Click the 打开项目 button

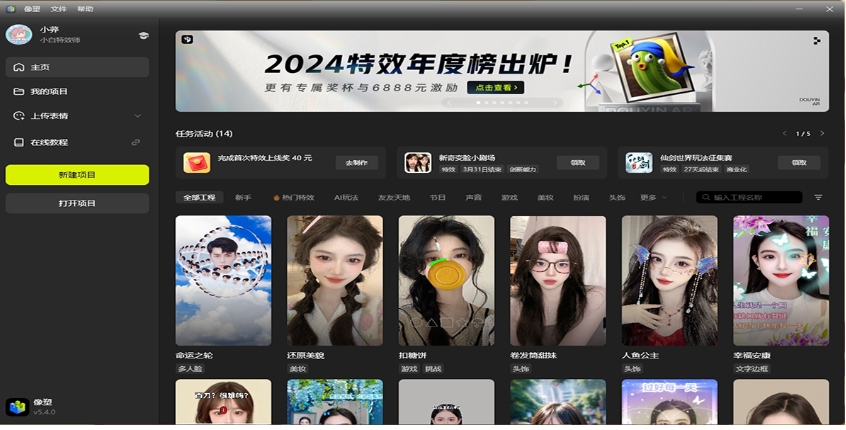click(77, 203)
